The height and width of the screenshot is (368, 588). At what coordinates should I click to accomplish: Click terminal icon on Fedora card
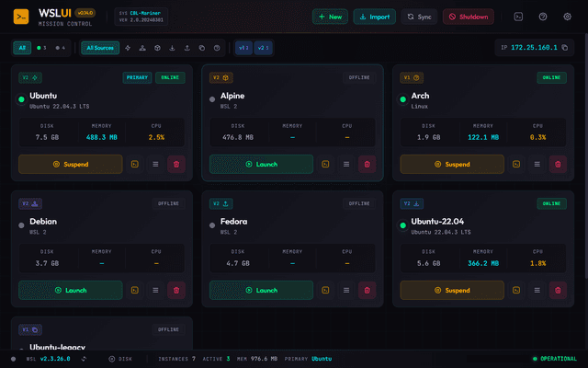(x=325, y=290)
